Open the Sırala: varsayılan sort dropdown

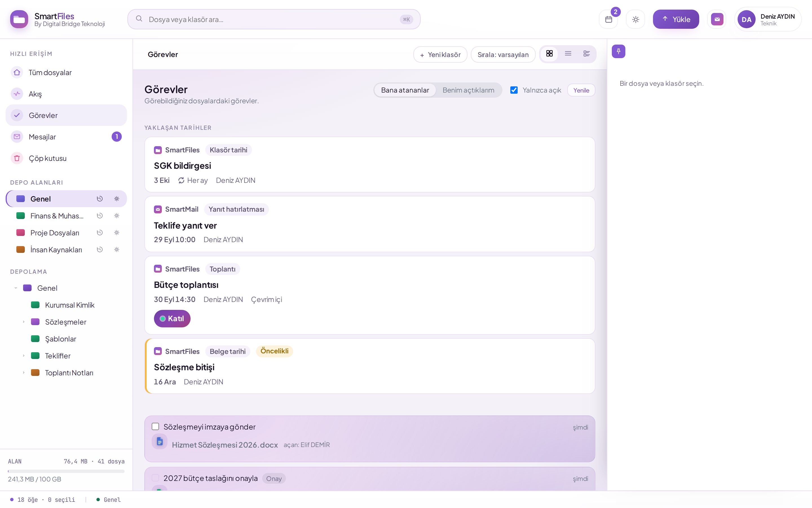coord(503,54)
